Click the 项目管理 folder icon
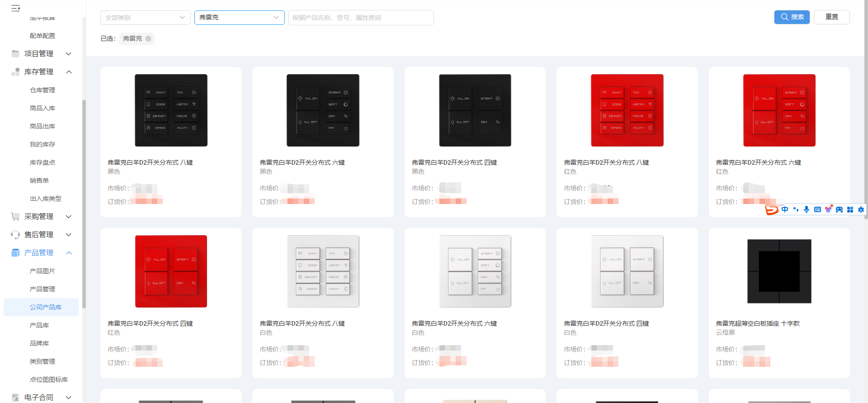 15,54
